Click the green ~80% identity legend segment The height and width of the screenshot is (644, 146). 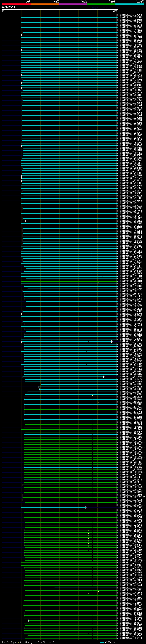[x=101, y=4]
